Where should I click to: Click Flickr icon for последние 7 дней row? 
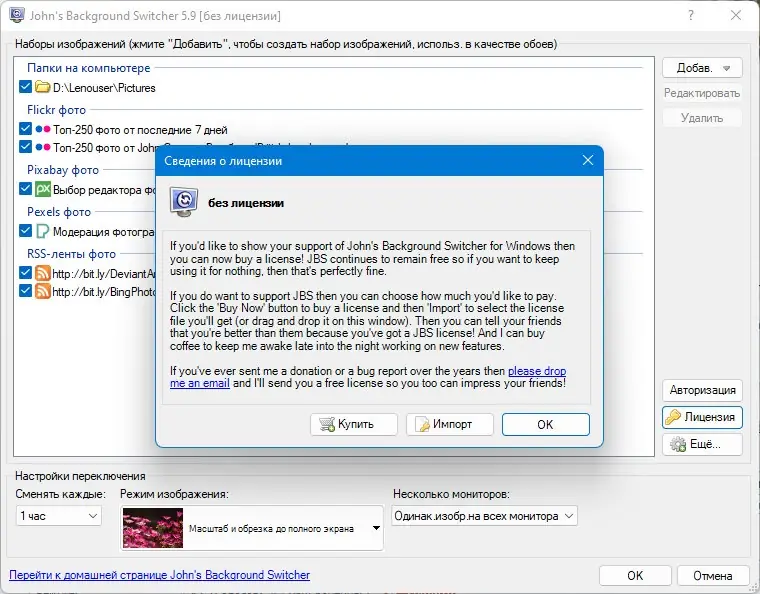[x=43, y=129]
